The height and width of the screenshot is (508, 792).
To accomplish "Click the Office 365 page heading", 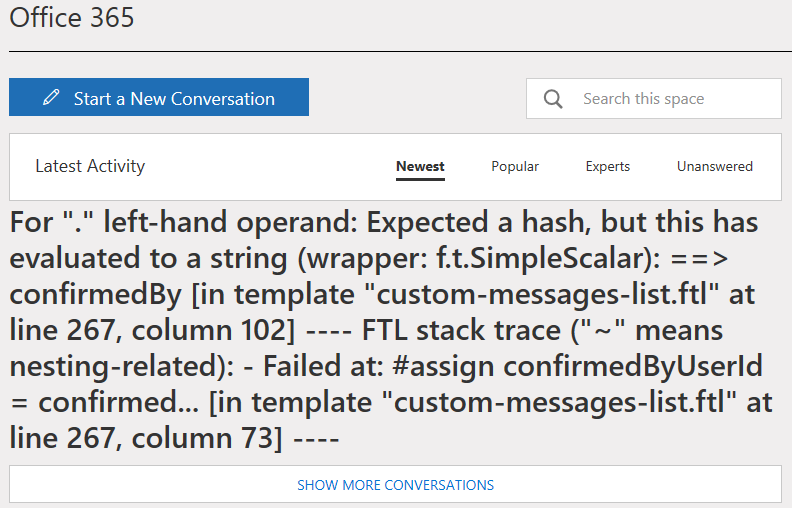I will click(72, 18).
